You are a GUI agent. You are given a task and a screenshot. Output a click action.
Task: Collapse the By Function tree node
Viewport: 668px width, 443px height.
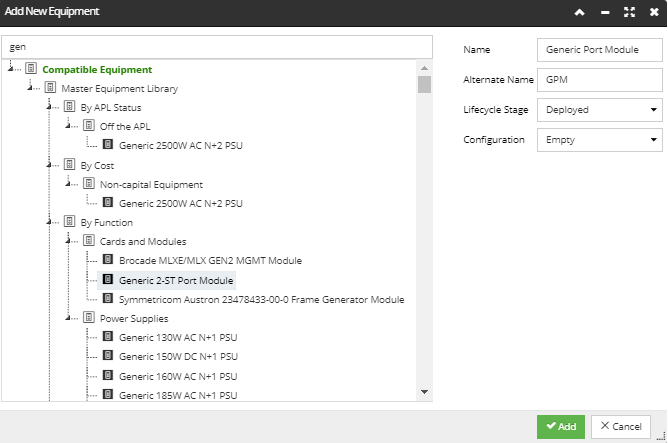point(49,222)
